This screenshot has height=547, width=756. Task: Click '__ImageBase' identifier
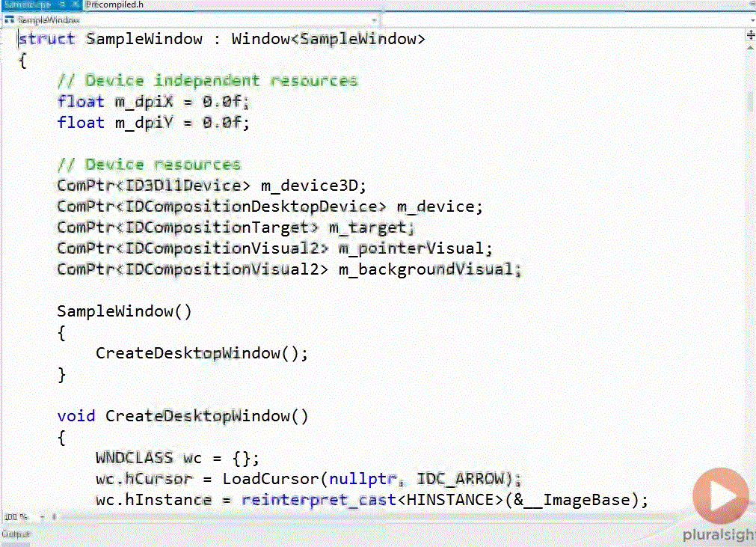(x=577, y=500)
